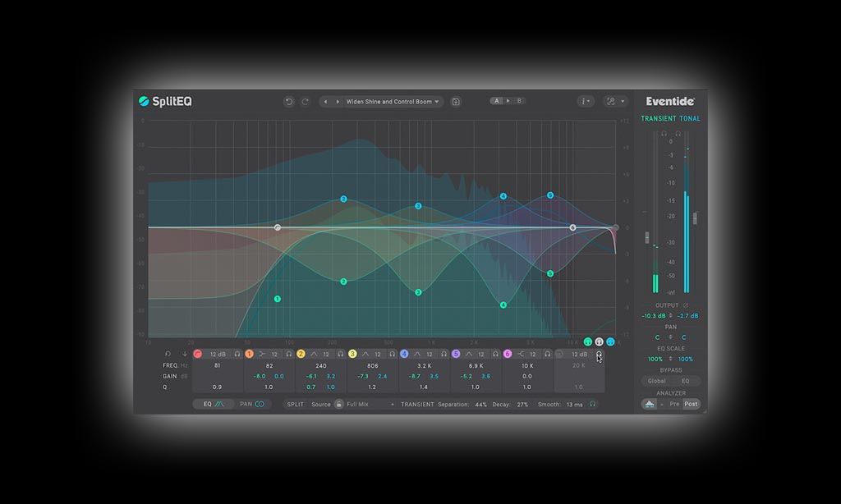The width and height of the screenshot is (841, 504).
Task: Toggle the red high-pass band enable
Action: pyautogui.click(x=198, y=354)
